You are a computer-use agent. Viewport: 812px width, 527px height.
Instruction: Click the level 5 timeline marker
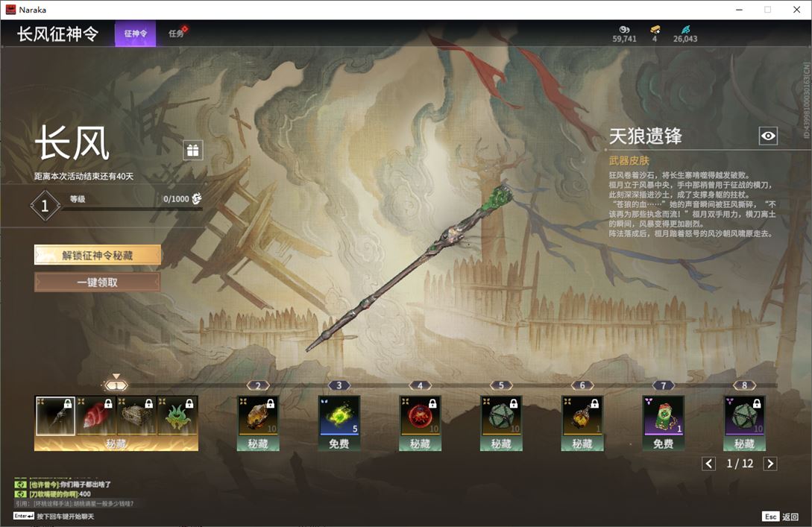pos(501,385)
